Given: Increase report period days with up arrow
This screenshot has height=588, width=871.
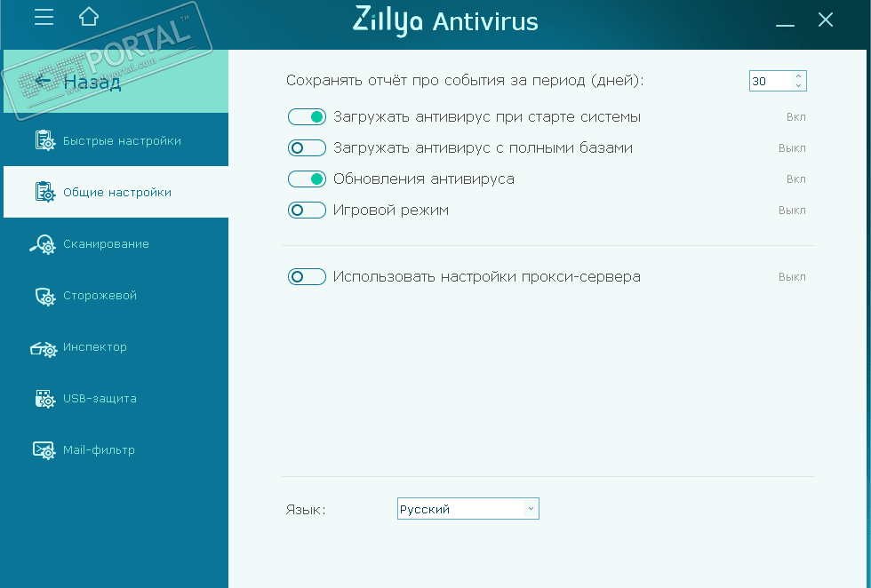Looking at the screenshot, I should (x=798, y=75).
